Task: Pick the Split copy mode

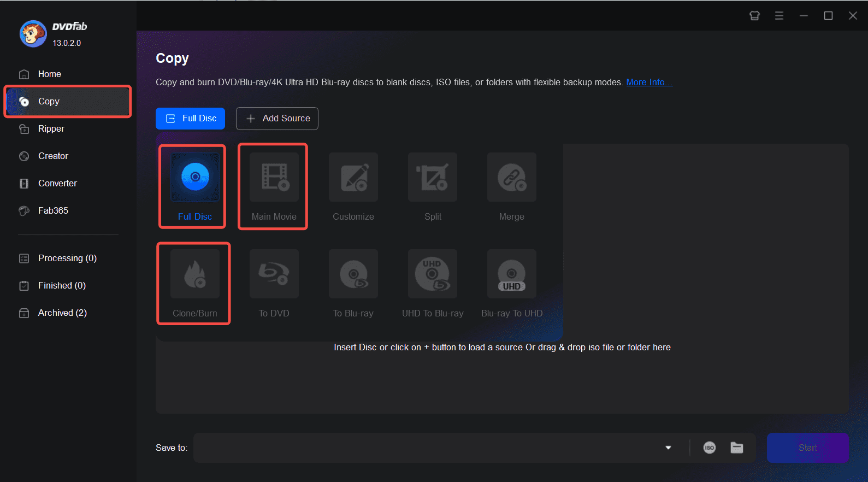Action: 433,177
